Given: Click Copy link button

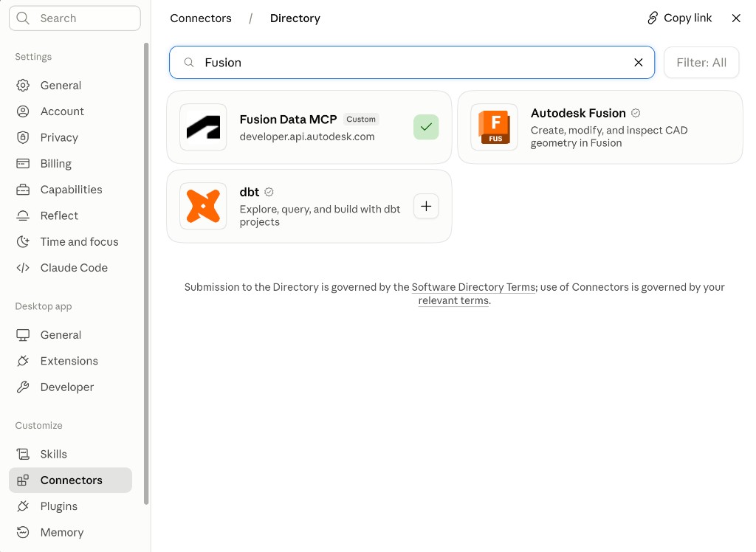Looking at the screenshot, I should tap(679, 18).
